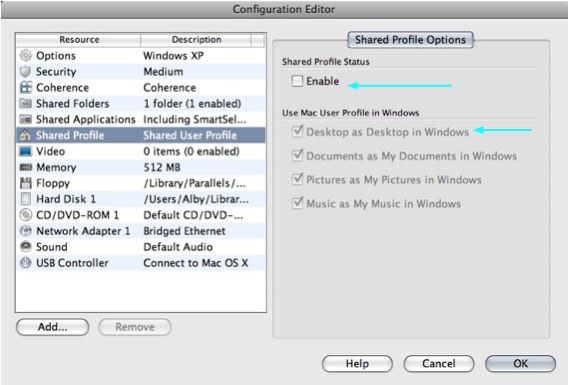Select the USB Controller label
The height and width of the screenshot is (385, 568).
point(72,263)
